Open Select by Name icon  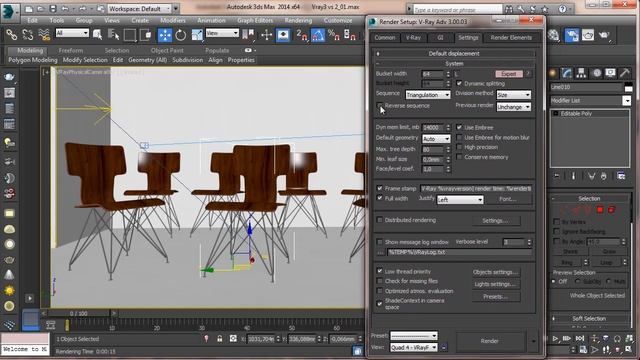[113, 35]
